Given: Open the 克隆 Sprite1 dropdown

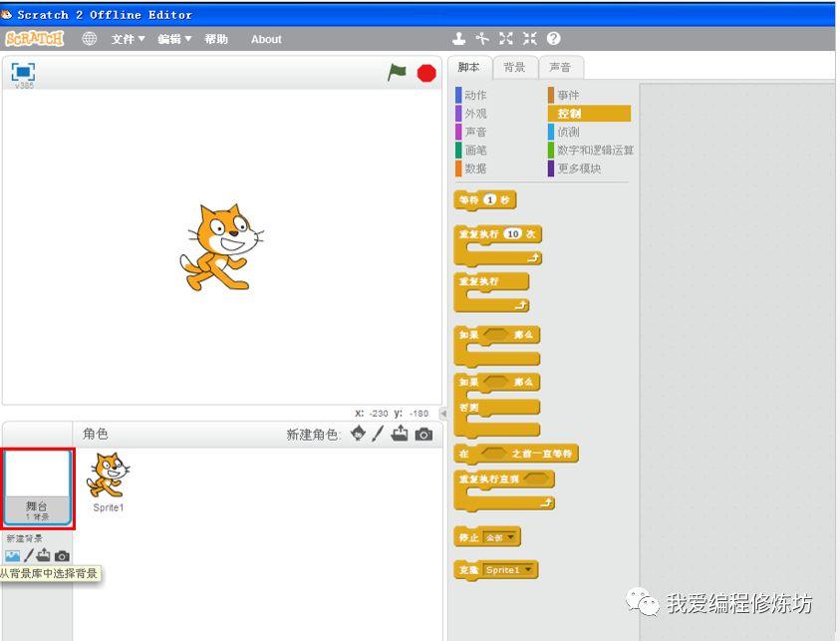Looking at the screenshot, I should click(508, 569).
